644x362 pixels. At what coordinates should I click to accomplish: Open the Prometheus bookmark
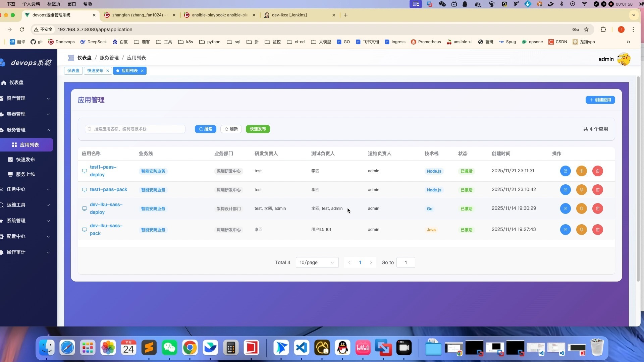tap(426, 42)
